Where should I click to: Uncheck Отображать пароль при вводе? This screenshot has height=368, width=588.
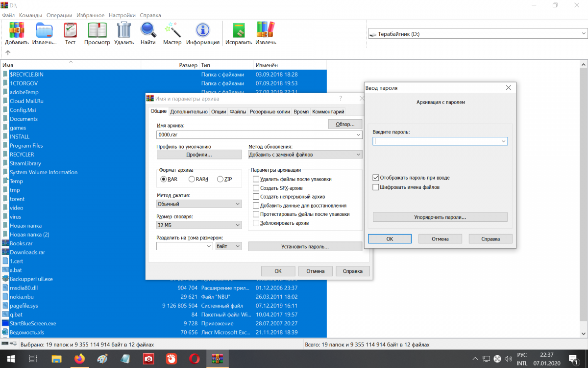376,178
